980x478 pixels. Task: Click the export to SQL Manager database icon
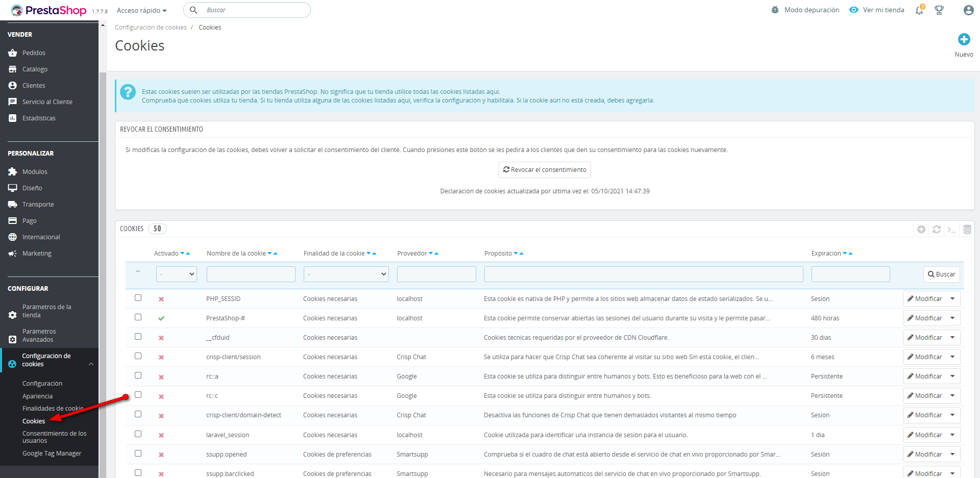pyautogui.click(x=967, y=230)
